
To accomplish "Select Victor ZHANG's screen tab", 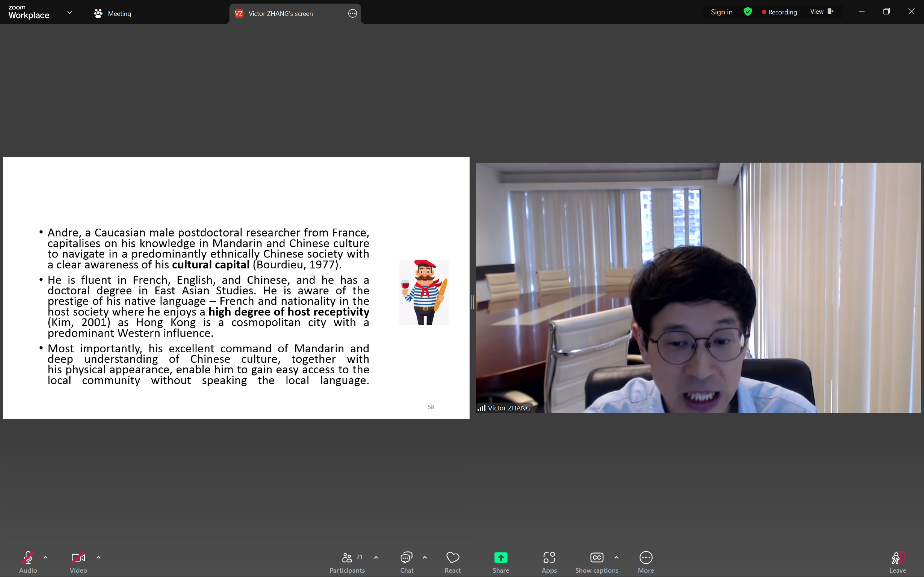I will pyautogui.click(x=281, y=14).
